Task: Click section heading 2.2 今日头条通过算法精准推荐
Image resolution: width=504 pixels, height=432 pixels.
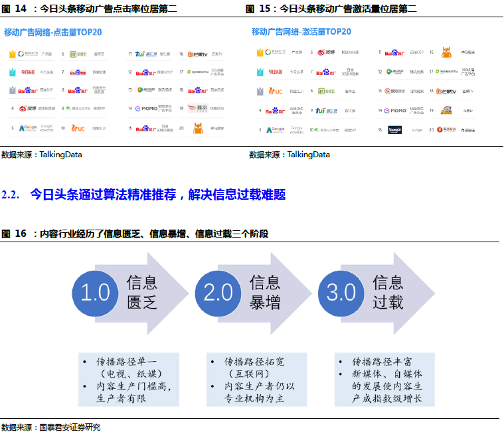Action: [x=143, y=194]
